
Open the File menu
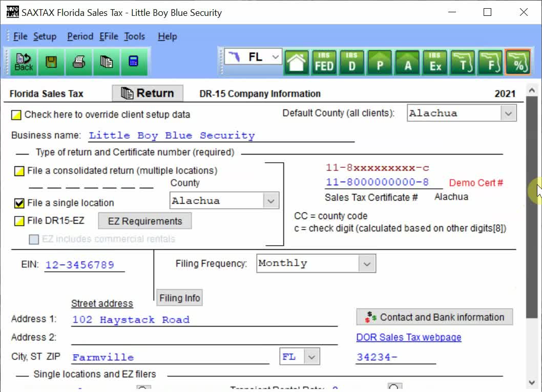click(20, 36)
